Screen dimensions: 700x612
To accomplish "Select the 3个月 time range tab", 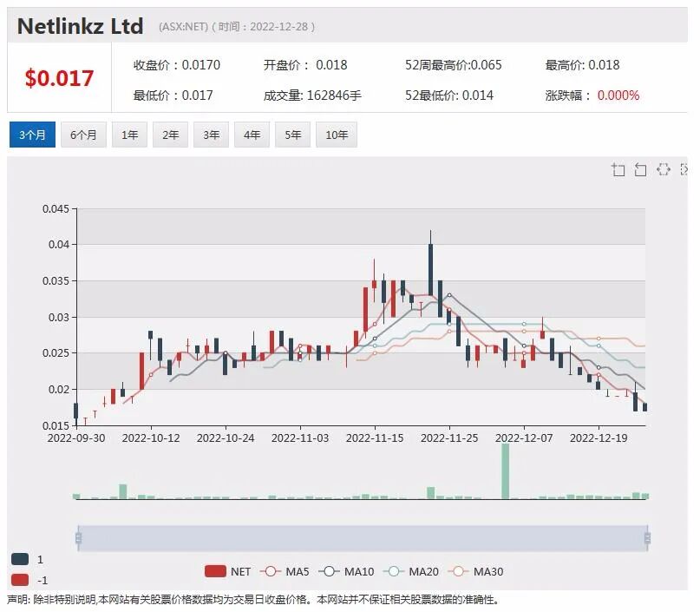I will point(32,135).
